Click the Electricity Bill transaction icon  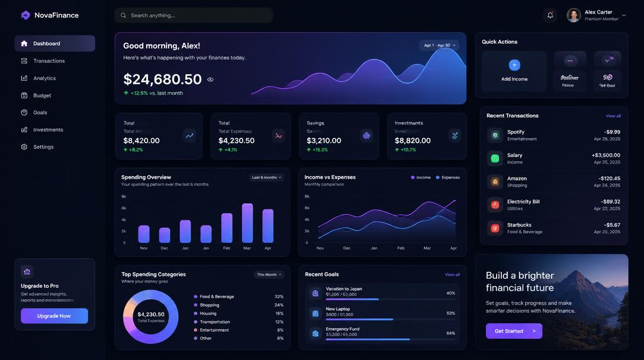pyautogui.click(x=495, y=205)
